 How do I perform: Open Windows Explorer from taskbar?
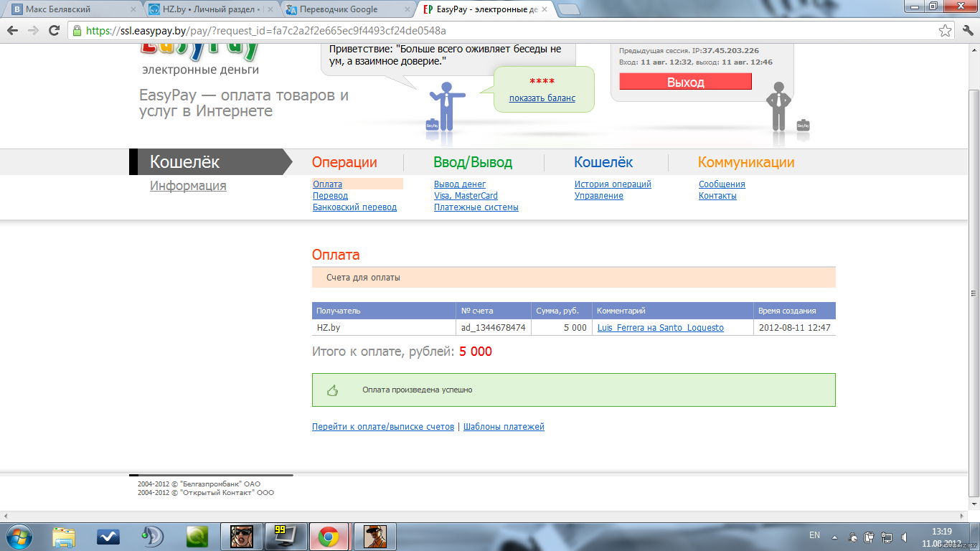pyautogui.click(x=64, y=537)
